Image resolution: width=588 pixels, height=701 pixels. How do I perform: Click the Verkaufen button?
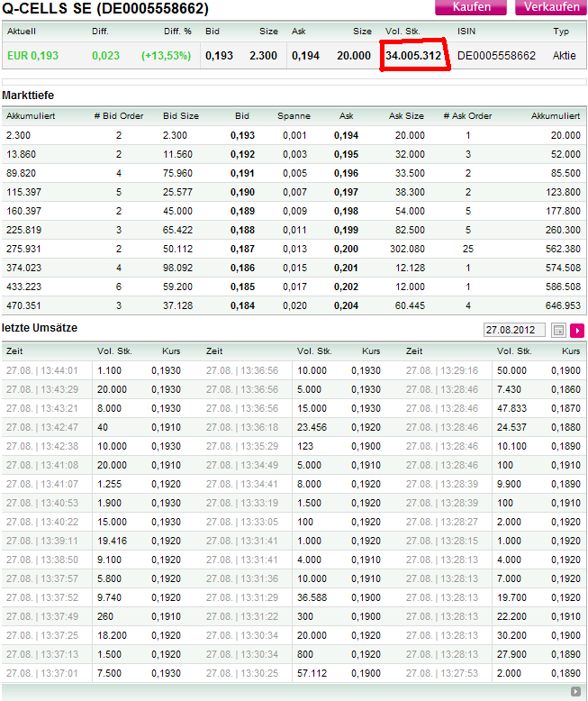pyautogui.click(x=549, y=8)
